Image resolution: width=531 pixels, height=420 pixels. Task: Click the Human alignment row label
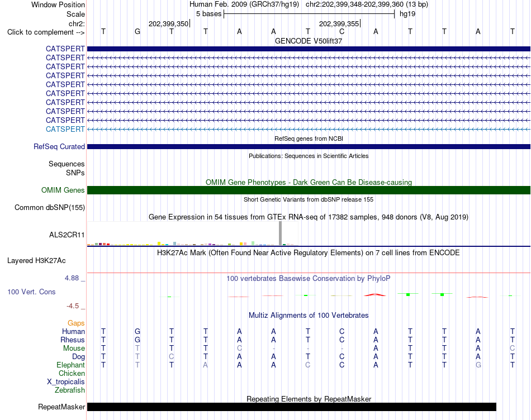(x=73, y=331)
